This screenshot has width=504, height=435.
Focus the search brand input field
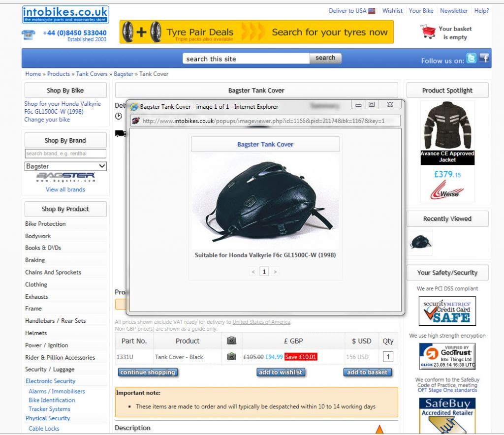coord(65,154)
